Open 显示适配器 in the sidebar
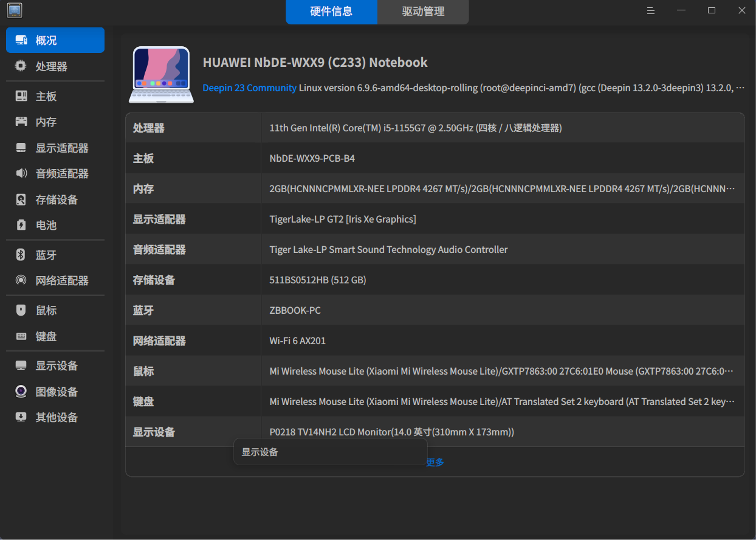This screenshot has height=540, width=756. click(55, 148)
